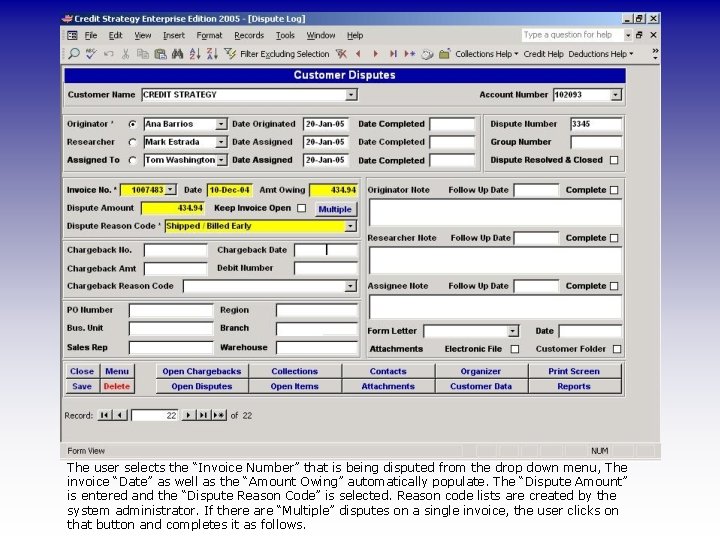The width and height of the screenshot is (720, 540).
Task: Open the Tools menu
Action: (285, 35)
